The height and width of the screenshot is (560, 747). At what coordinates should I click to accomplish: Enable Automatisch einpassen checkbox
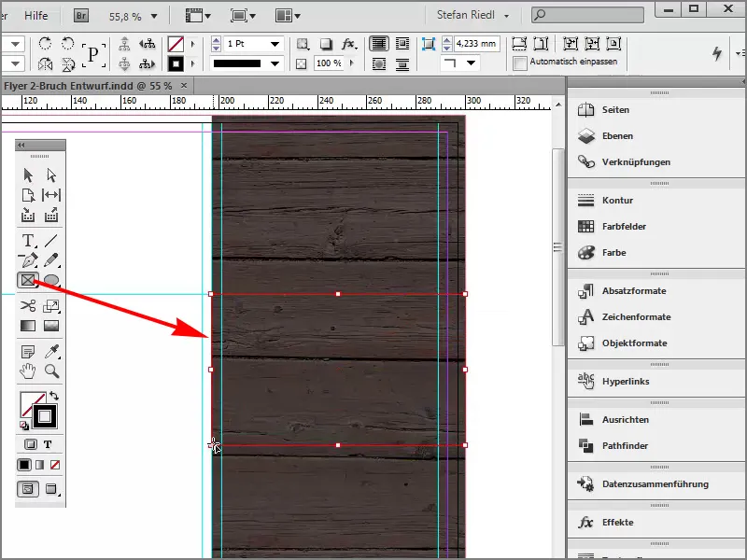tap(520, 63)
